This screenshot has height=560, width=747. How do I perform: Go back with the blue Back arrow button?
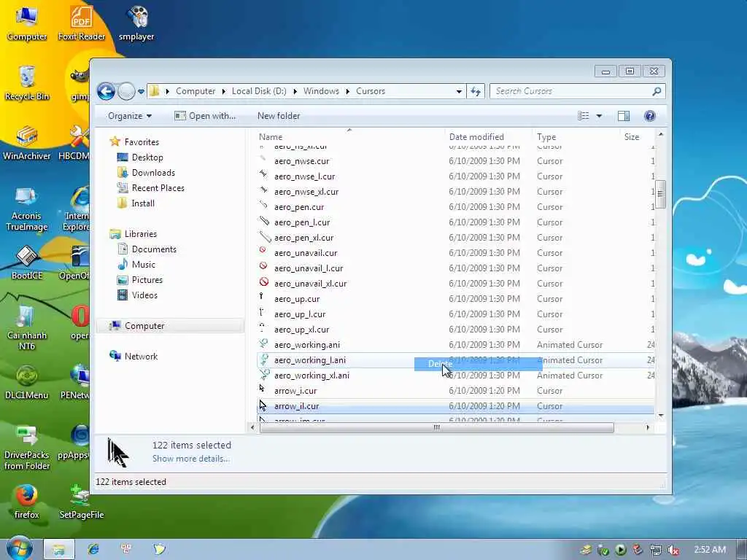106,91
